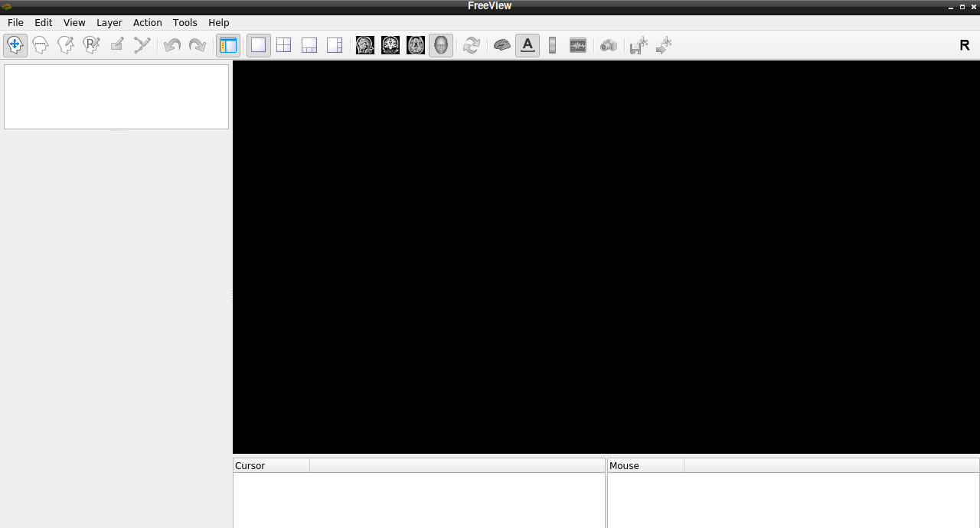Click the Redo arrow icon
Screen dimensions: 980x528
(x=198, y=46)
